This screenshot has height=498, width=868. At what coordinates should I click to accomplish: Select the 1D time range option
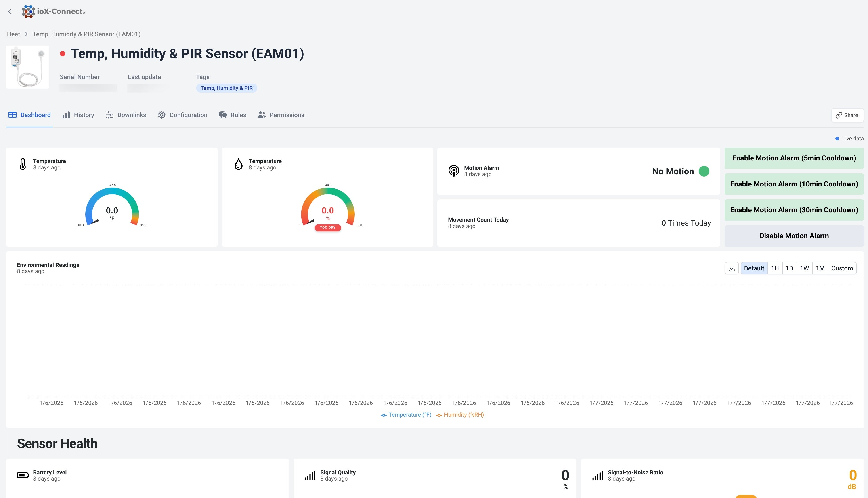(x=789, y=268)
